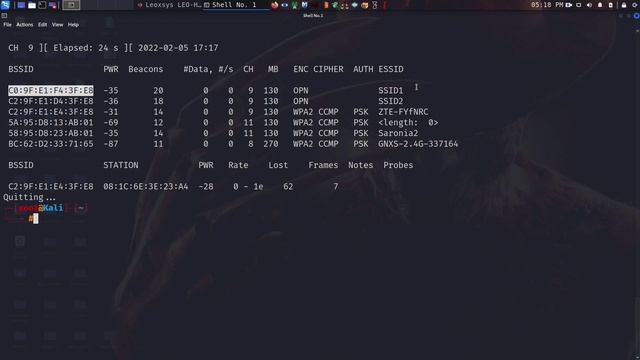
Task: Click highlighted BSSID C0:9F:E1:F4:3F:E8
Action: click(51, 90)
